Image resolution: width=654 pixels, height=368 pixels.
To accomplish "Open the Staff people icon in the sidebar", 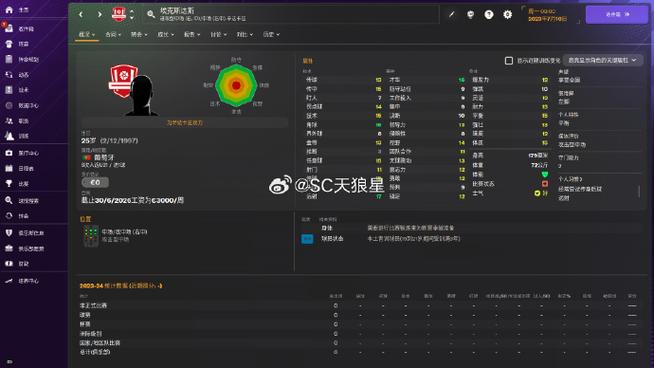I will (x=9, y=121).
